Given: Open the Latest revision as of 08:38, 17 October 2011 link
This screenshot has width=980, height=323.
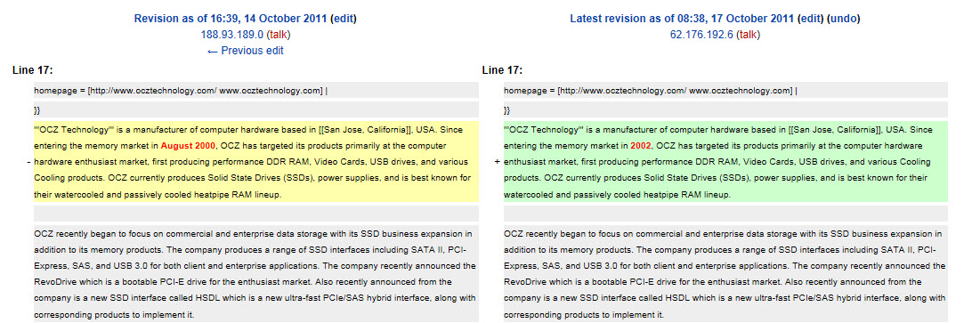Looking at the screenshot, I should coord(682,19).
